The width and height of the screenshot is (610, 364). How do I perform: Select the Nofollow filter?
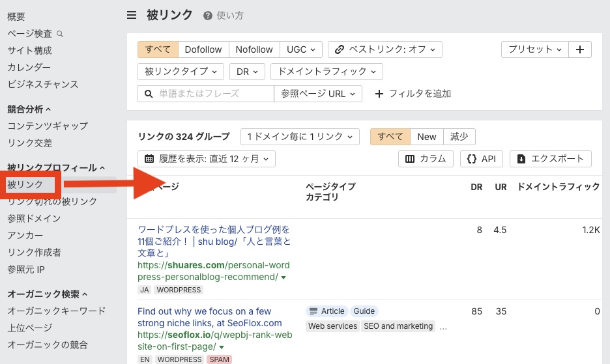[254, 49]
